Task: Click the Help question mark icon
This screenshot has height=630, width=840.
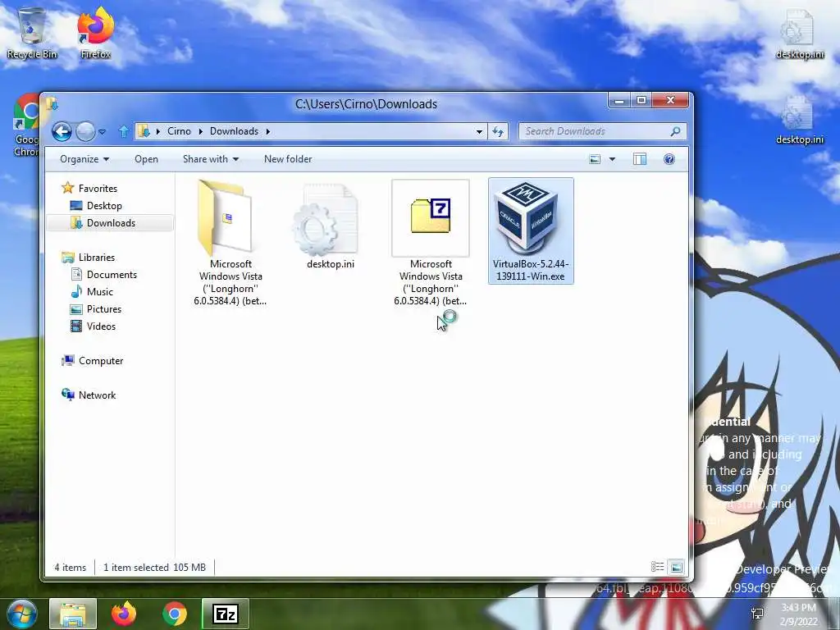Action: pyautogui.click(x=669, y=159)
